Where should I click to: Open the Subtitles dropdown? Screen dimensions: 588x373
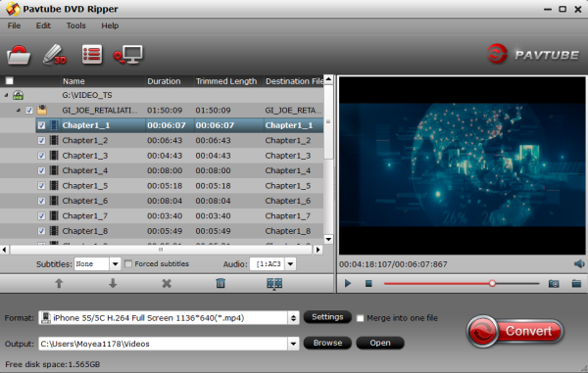(115, 264)
